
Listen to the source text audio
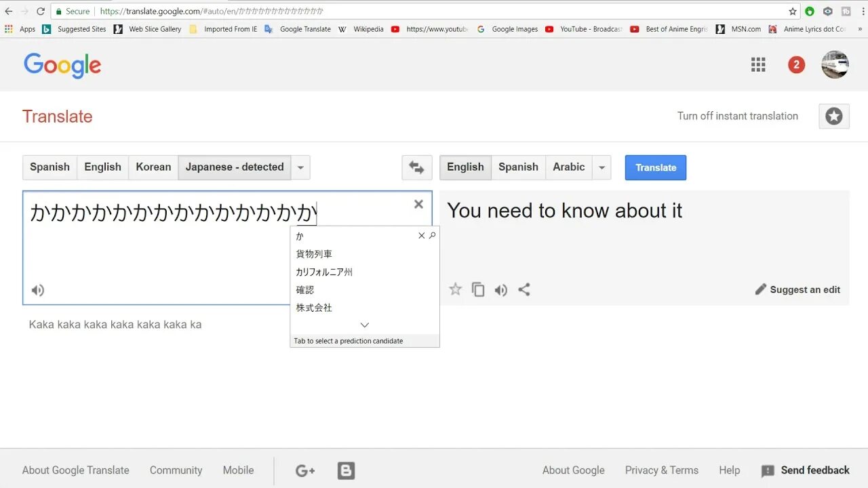(38, 290)
